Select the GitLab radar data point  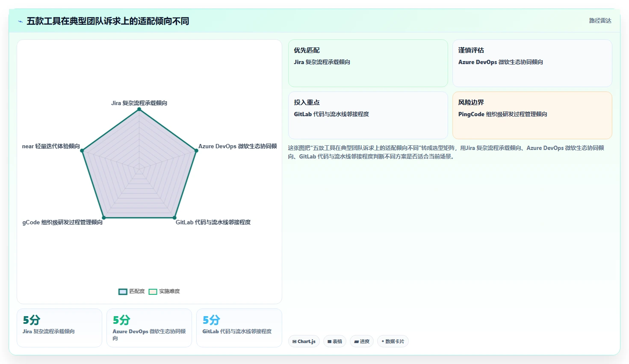click(174, 217)
